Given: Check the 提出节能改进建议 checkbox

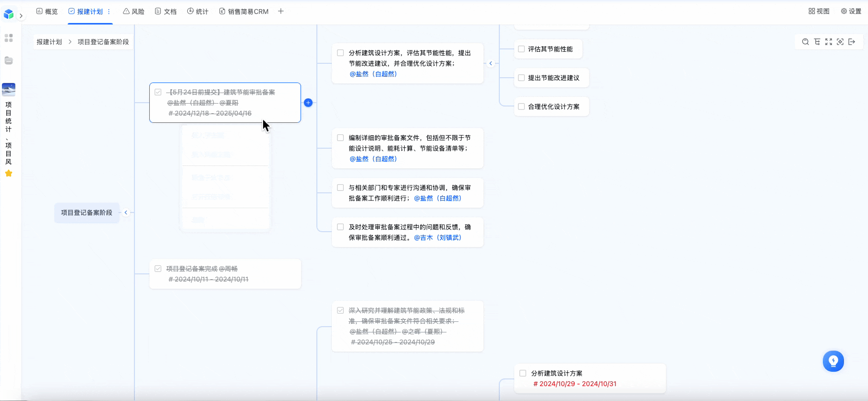Looking at the screenshot, I should pyautogui.click(x=521, y=78).
